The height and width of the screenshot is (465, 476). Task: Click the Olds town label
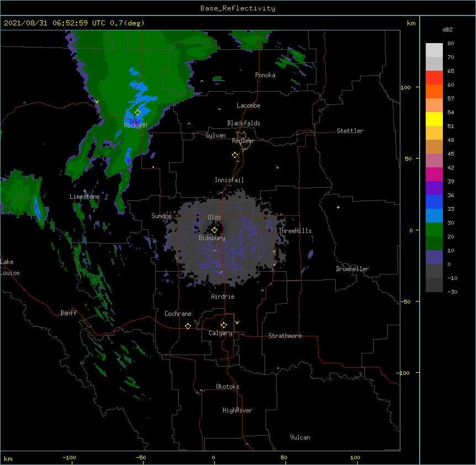coord(214,218)
